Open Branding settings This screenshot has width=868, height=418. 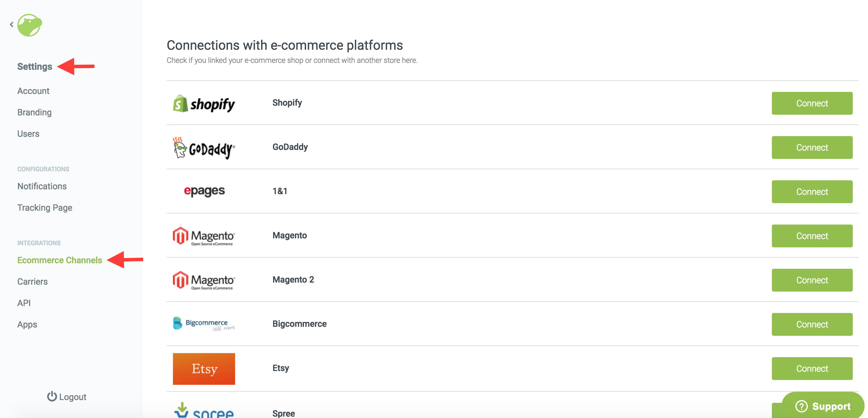[34, 112]
